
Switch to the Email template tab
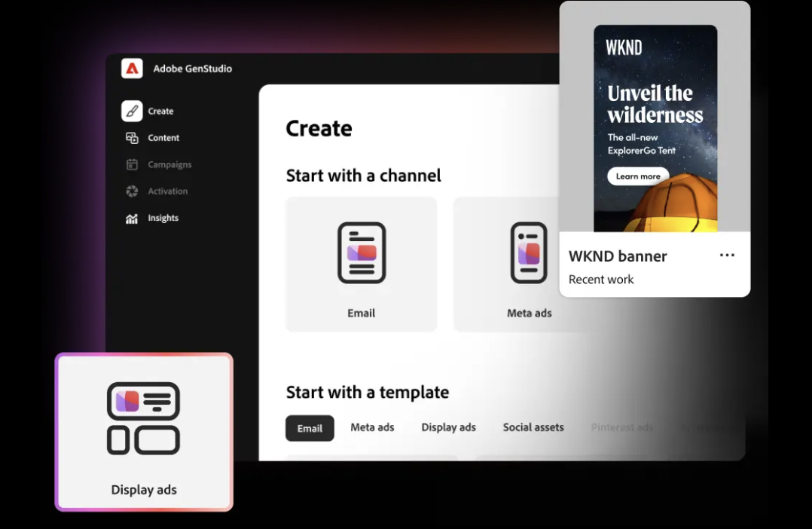click(x=310, y=428)
